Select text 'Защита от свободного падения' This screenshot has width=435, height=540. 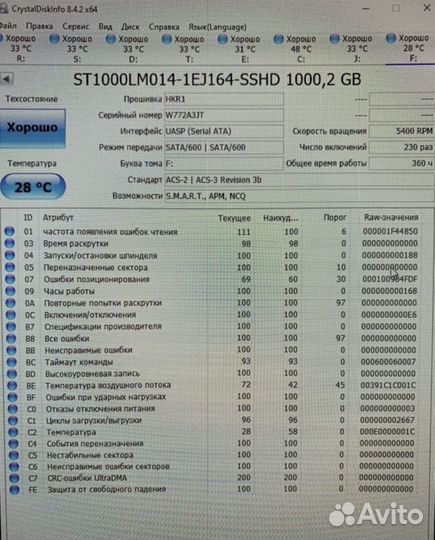pyautogui.click(x=106, y=489)
